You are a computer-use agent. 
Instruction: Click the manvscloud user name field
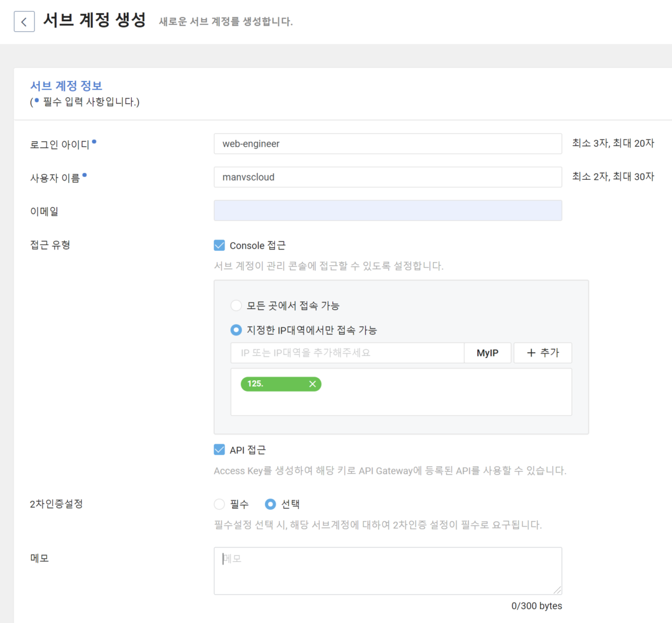388,177
